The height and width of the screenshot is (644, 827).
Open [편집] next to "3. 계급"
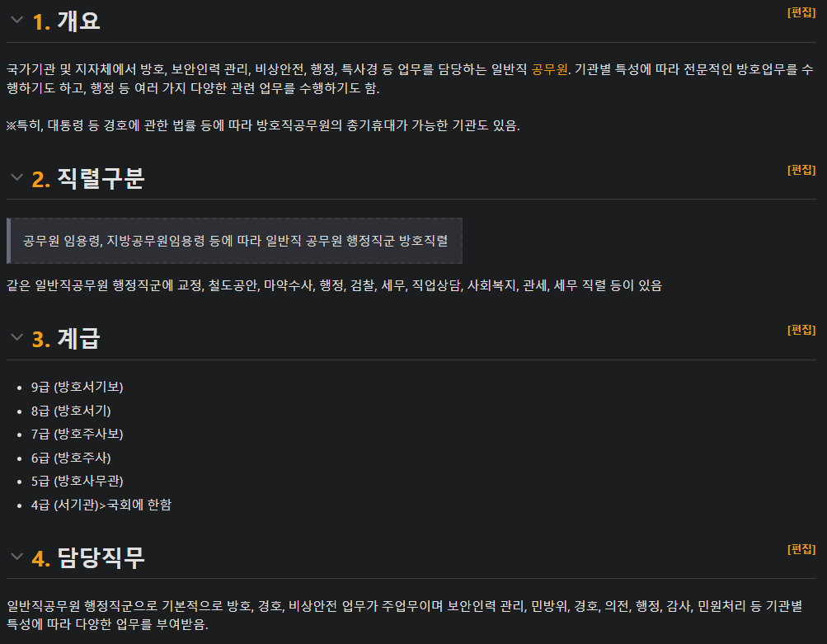tap(803, 328)
